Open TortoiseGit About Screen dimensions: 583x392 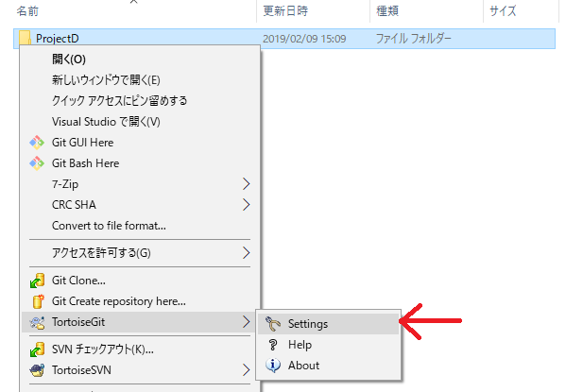(x=328, y=366)
